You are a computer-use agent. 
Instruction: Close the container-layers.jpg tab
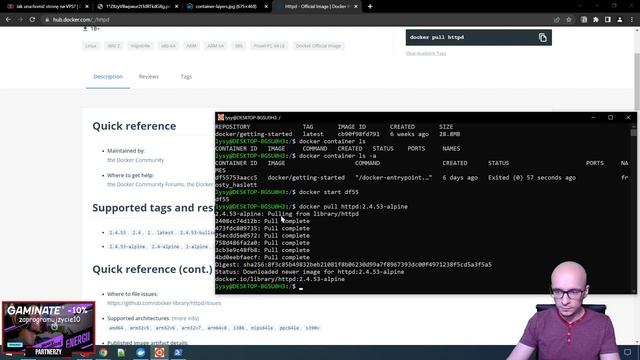(x=266, y=7)
